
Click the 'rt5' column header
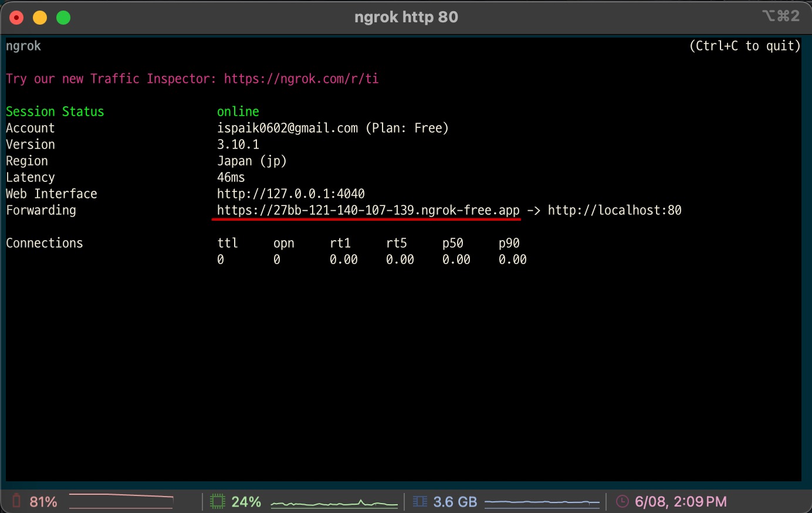click(397, 243)
